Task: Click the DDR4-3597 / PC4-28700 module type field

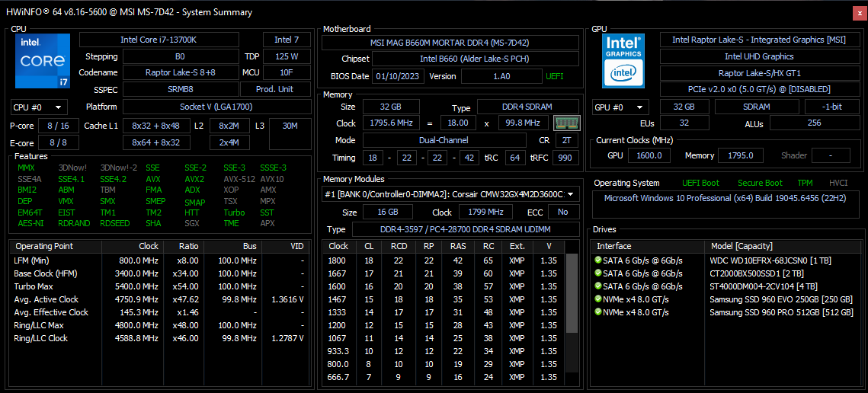Action: [466, 229]
